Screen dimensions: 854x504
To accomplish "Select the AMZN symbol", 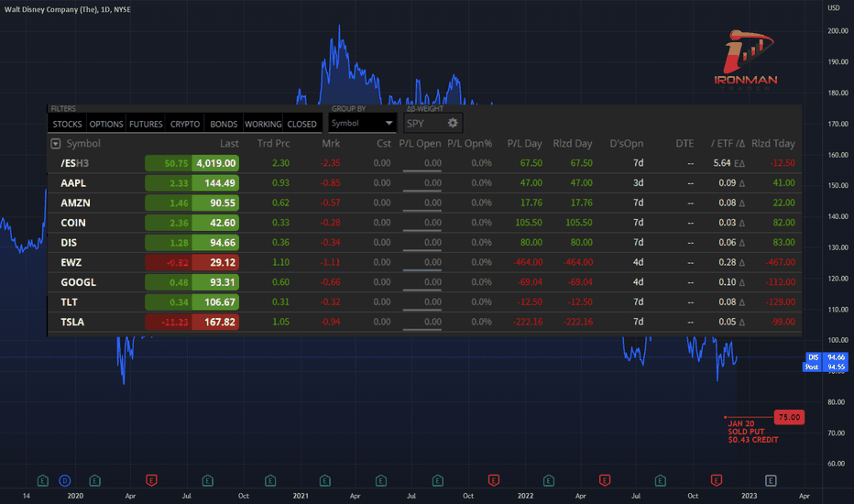I will 75,203.
